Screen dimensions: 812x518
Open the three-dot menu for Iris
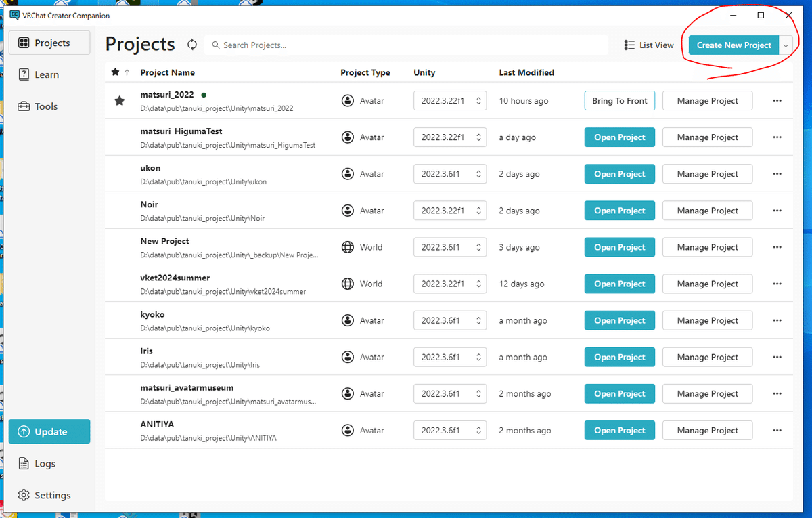click(x=777, y=357)
